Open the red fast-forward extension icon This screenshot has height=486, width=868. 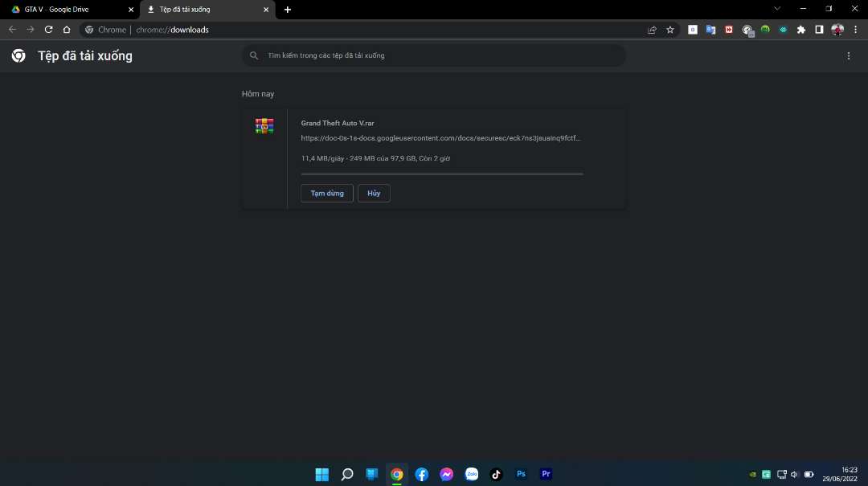[x=729, y=30]
